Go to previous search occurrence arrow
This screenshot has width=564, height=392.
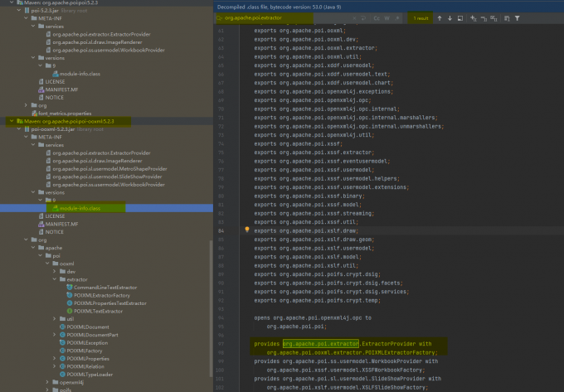tap(440, 18)
